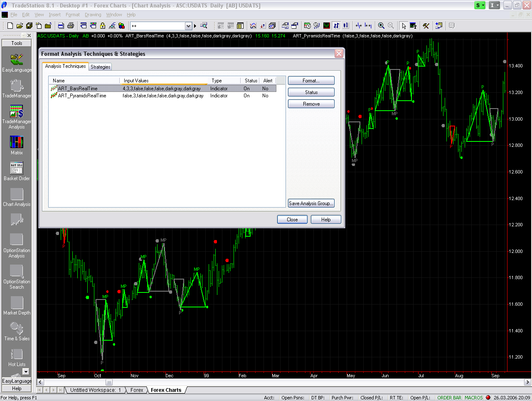Click the new document toolbar icon
Screen dimensions: 532x401
click(x=10, y=26)
